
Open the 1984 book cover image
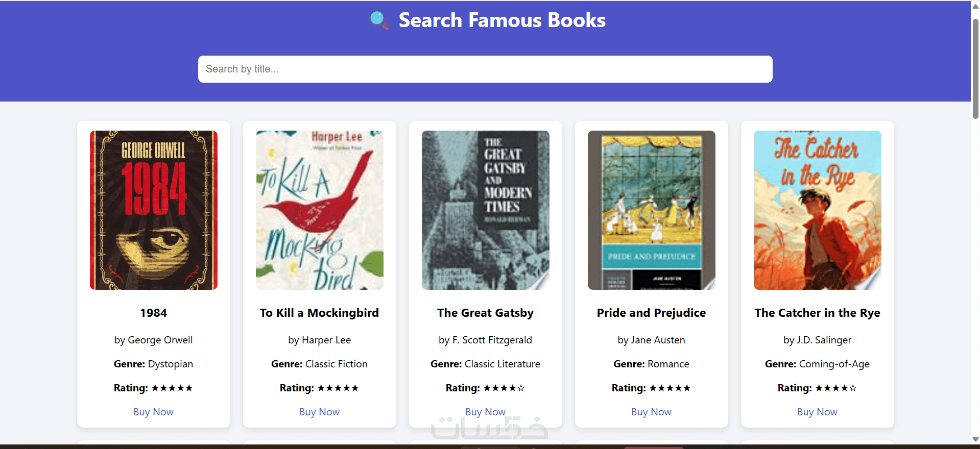click(x=153, y=210)
